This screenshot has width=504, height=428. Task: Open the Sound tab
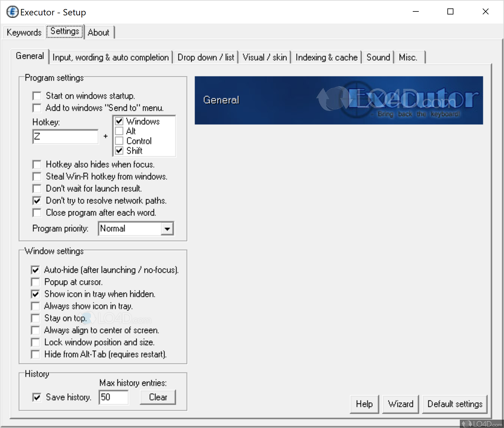pos(378,57)
